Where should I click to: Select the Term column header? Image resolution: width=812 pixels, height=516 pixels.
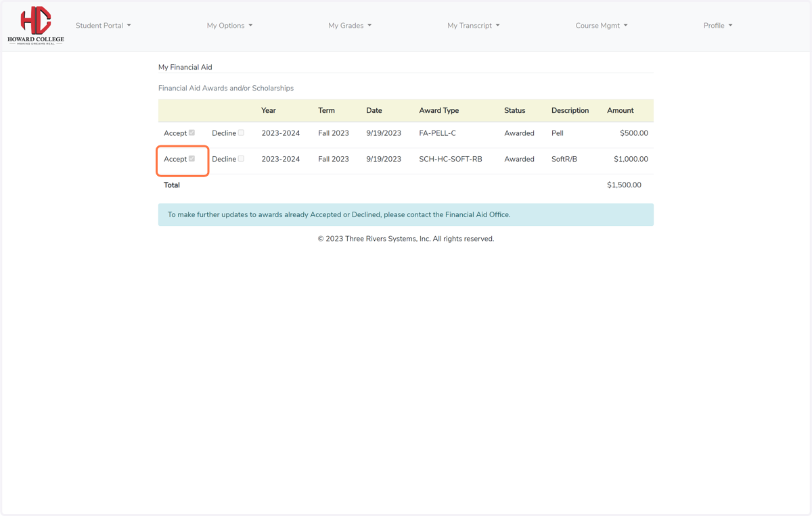(x=326, y=110)
